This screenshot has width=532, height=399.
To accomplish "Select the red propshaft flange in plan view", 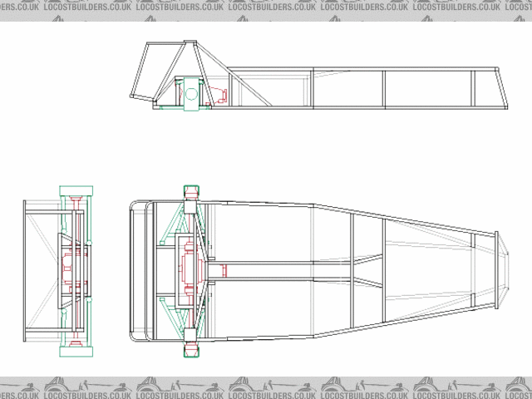I will click(224, 270).
